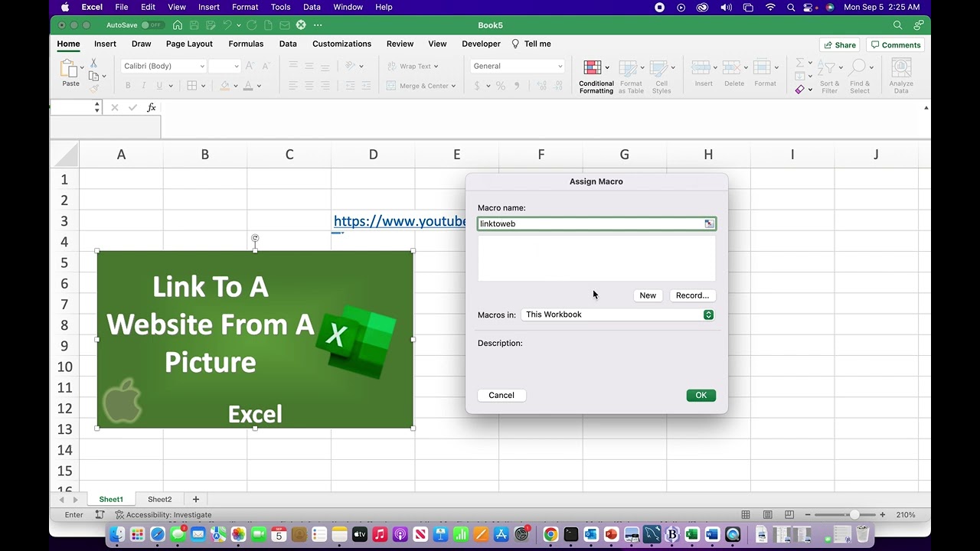Click the add new sheet plus button

pos(195,500)
